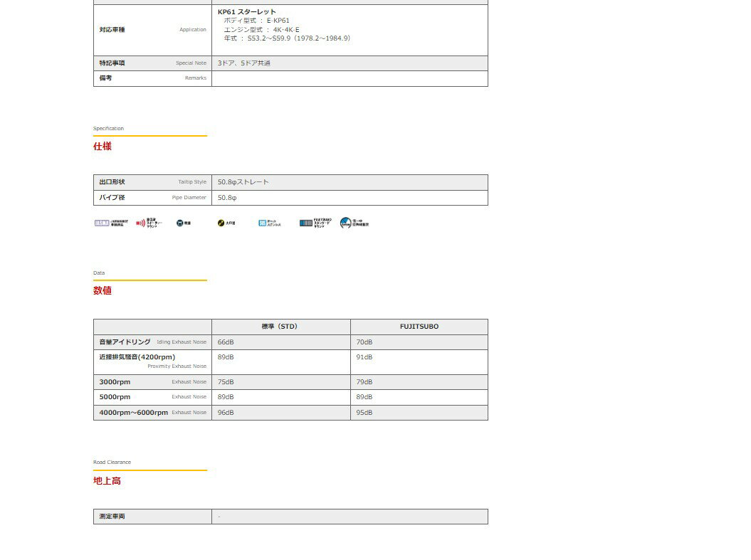This screenshot has height=560, width=751.
Task: Click the JASMA certification badge icon
Action: tap(102, 223)
